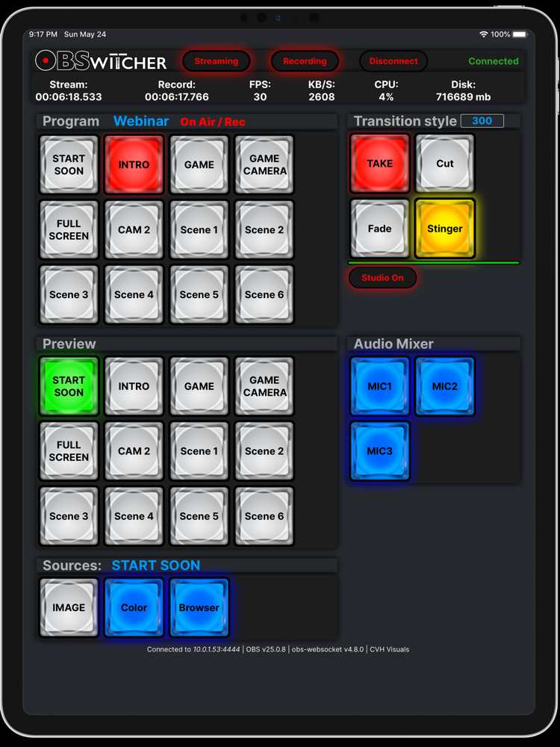Tap the 9:17 PM clock
This screenshot has height=747, width=560.
(43, 34)
